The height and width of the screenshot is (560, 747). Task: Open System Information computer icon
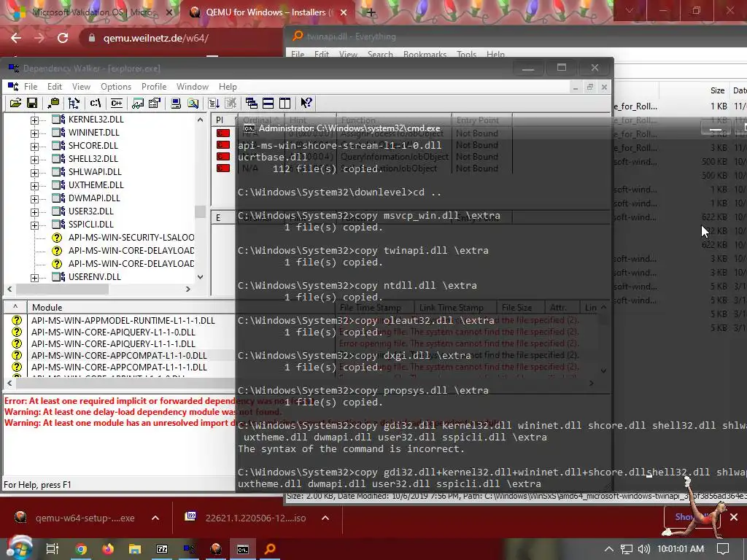tap(176, 103)
